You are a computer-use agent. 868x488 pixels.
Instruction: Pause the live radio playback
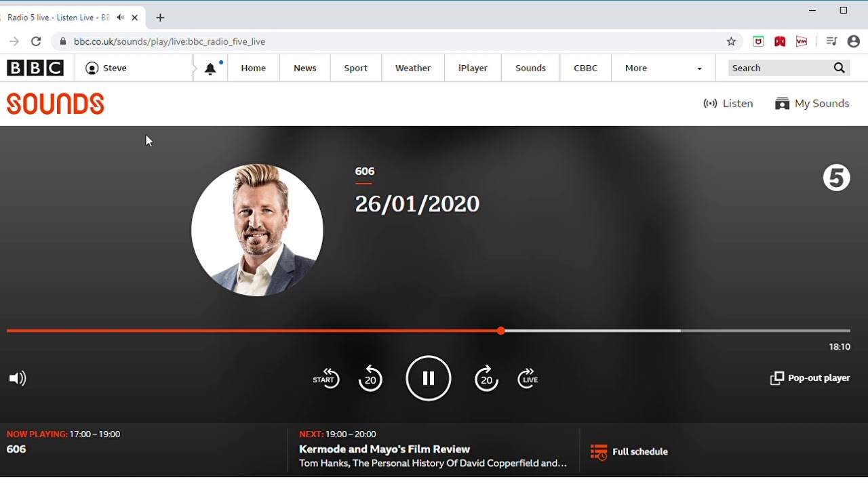click(x=429, y=378)
